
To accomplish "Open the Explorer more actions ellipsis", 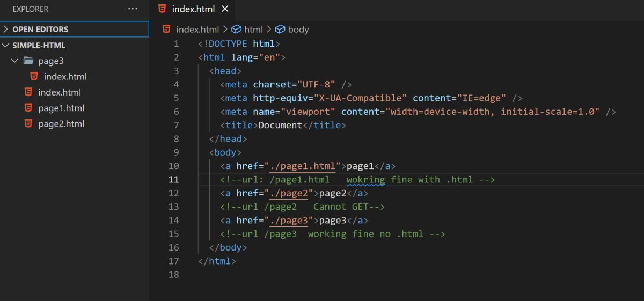I will [x=133, y=9].
